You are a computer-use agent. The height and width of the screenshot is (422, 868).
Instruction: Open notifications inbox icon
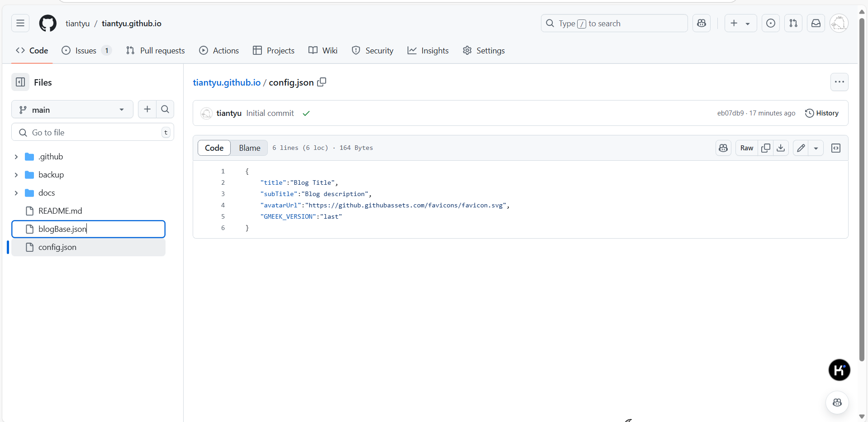pos(816,24)
